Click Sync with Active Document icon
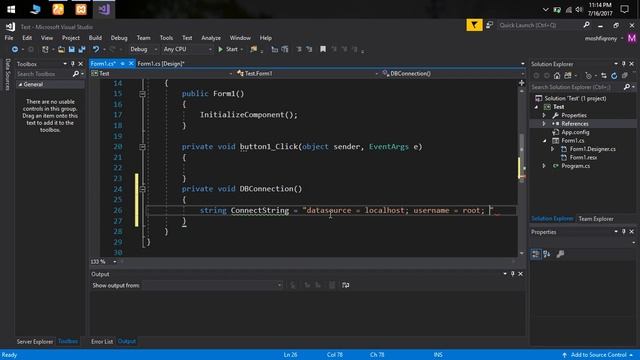Image resolution: width=640 pixels, height=360 pixels. (604, 76)
